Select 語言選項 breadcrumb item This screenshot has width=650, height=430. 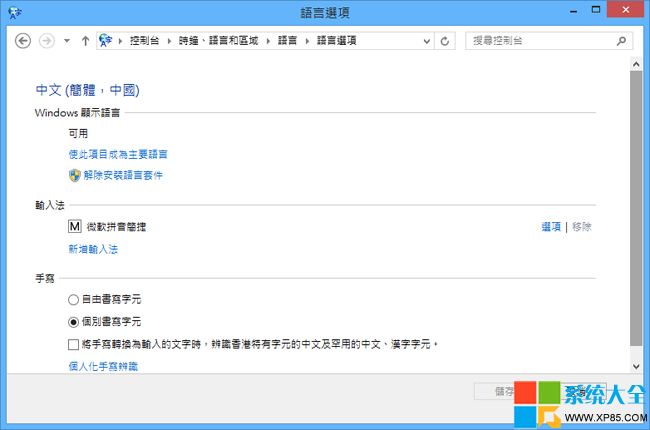tap(337, 41)
